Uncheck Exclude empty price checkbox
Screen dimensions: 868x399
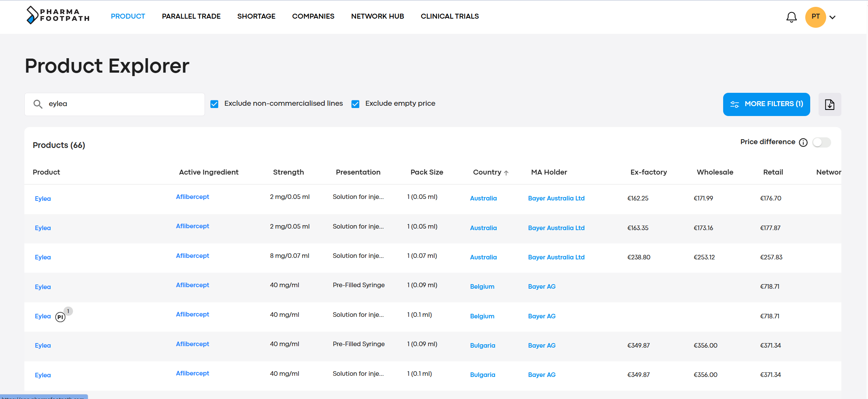(355, 104)
